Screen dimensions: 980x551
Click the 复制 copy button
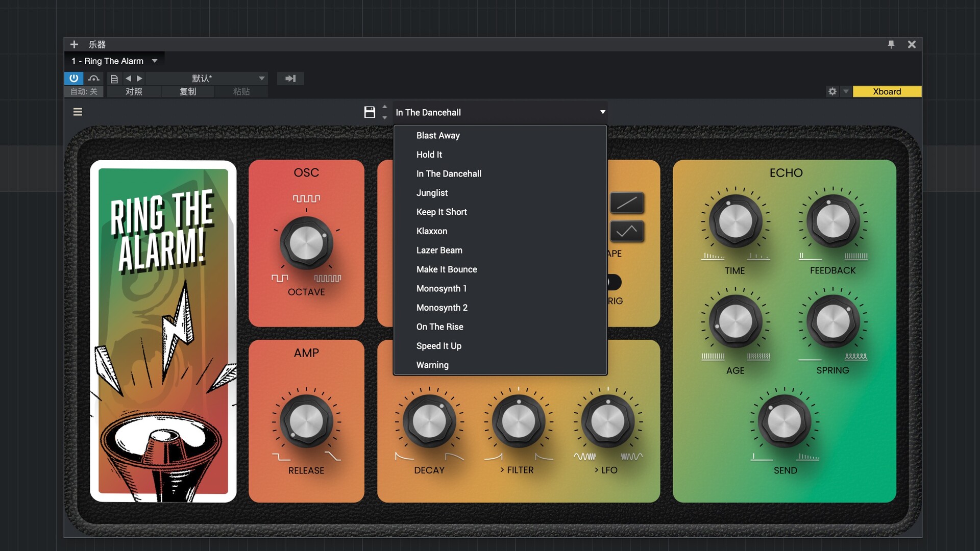(187, 91)
